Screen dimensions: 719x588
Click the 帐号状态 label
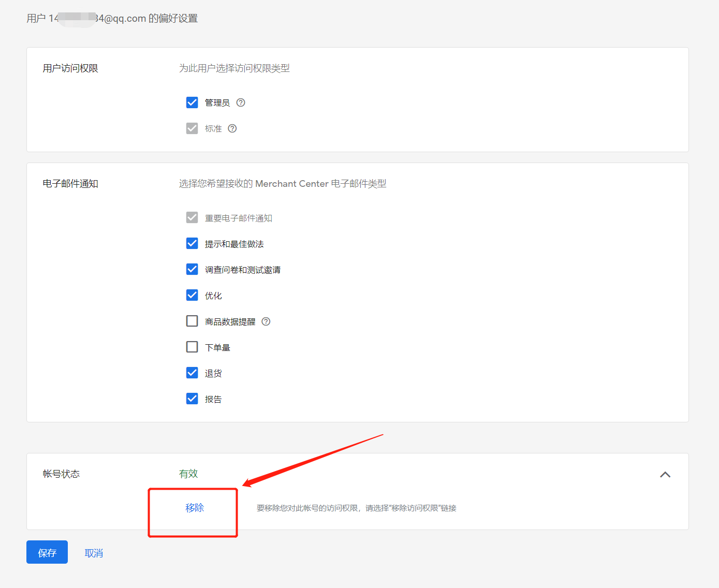pos(61,474)
